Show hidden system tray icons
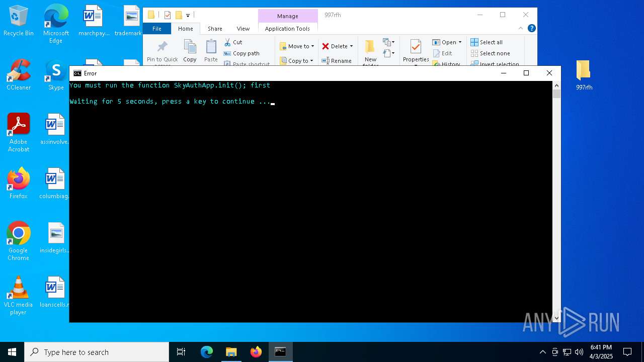This screenshot has width=644, height=362. [542, 352]
